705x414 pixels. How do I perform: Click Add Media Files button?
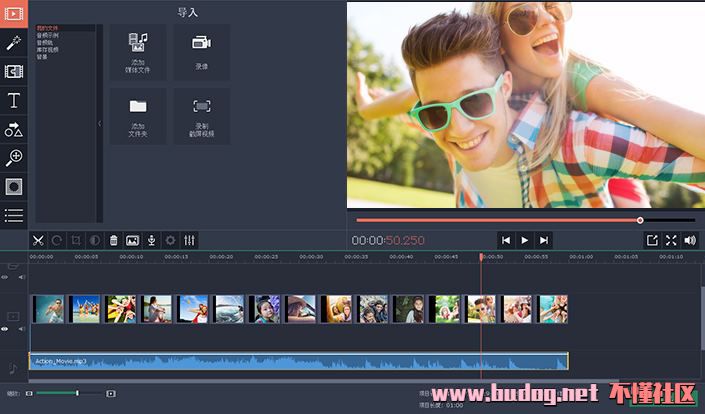[x=138, y=53]
